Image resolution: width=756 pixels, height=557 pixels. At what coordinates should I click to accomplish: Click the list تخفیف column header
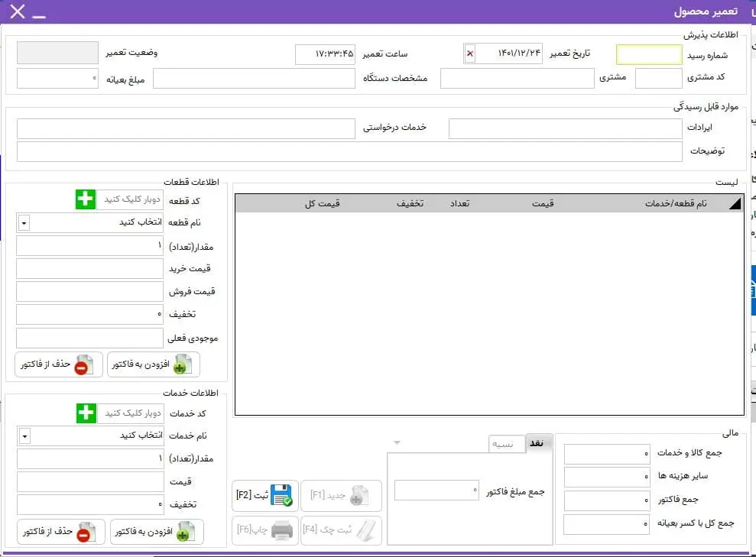pyautogui.click(x=410, y=203)
